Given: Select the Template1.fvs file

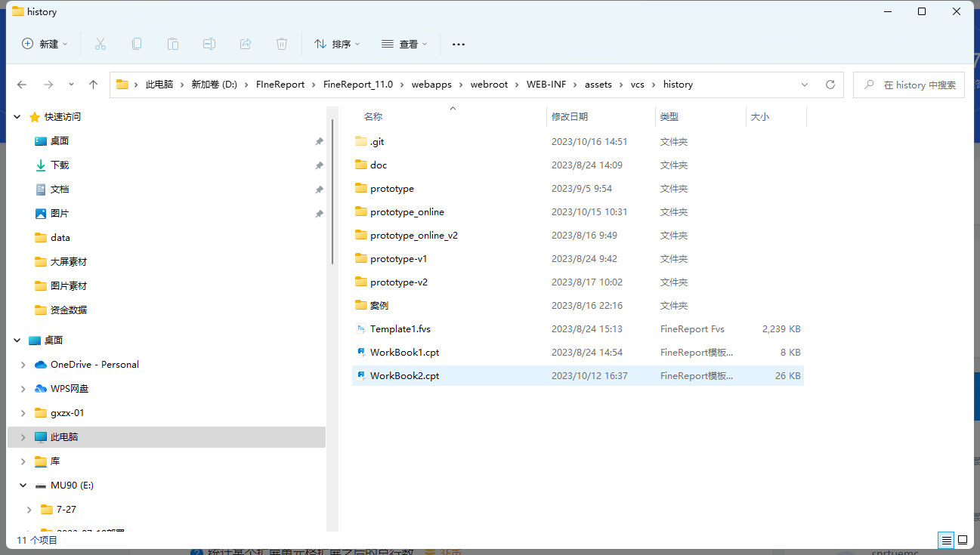Looking at the screenshot, I should point(400,329).
